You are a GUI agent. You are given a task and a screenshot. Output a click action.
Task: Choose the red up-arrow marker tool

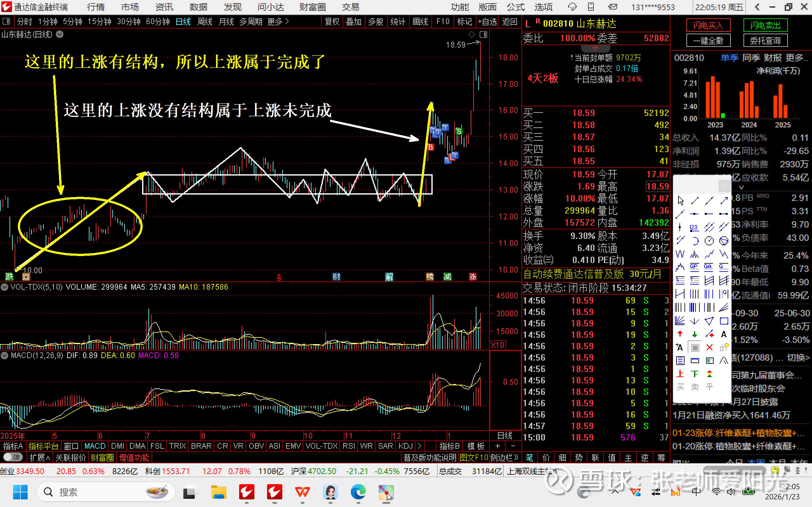click(x=680, y=334)
